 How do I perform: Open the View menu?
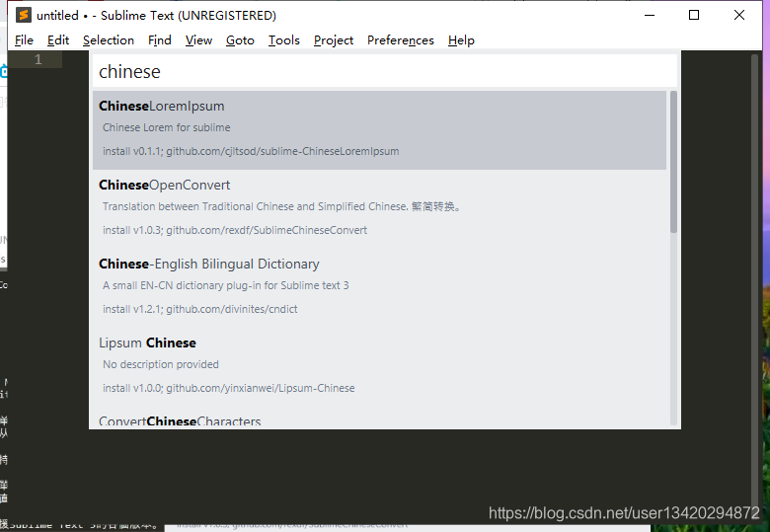click(198, 40)
